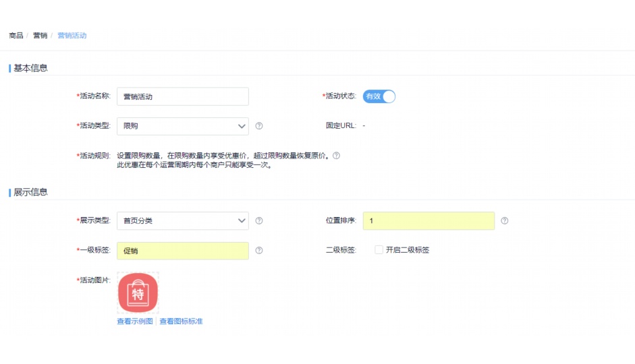Click help icon beside 展示类型 dropdown
This screenshot has width=635, height=364.
(x=259, y=220)
